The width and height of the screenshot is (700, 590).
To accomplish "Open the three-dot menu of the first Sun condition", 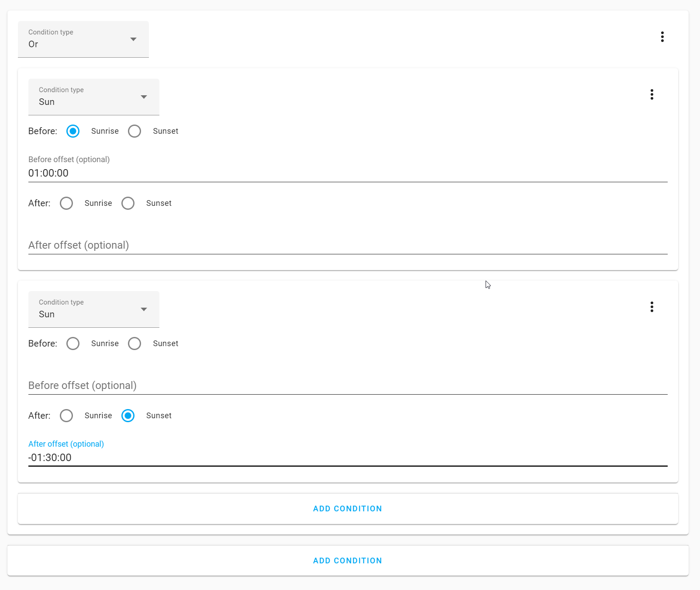I will pyautogui.click(x=652, y=94).
